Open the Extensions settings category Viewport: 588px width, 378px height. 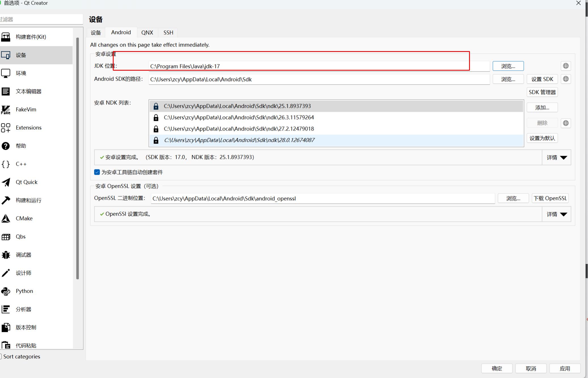tap(28, 128)
